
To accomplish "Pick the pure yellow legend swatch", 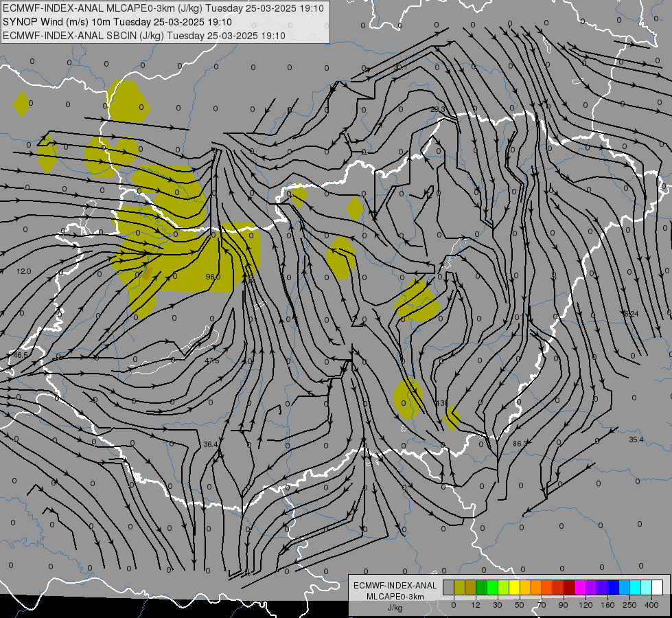I will point(514,588).
